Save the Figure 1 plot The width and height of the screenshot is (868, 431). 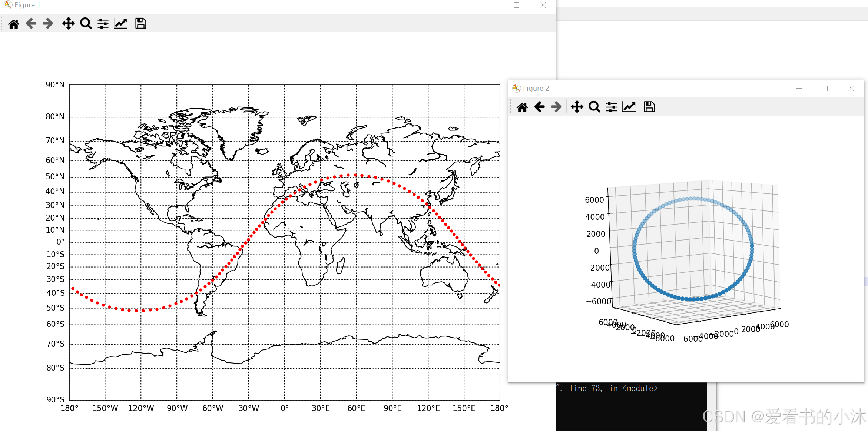(140, 23)
